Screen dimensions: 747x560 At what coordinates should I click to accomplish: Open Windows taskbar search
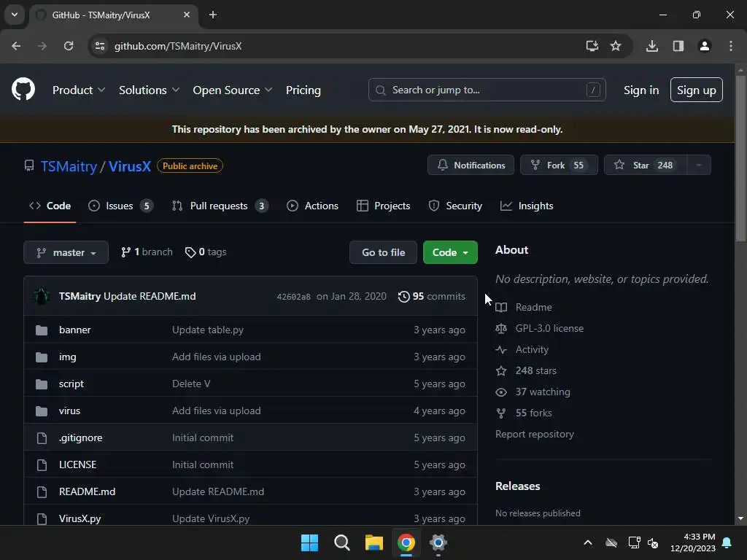341,542
